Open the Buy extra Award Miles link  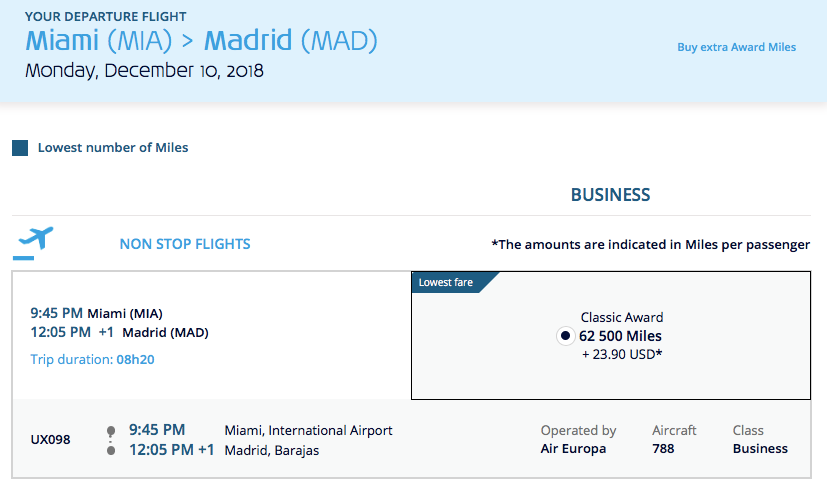click(x=736, y=47)
